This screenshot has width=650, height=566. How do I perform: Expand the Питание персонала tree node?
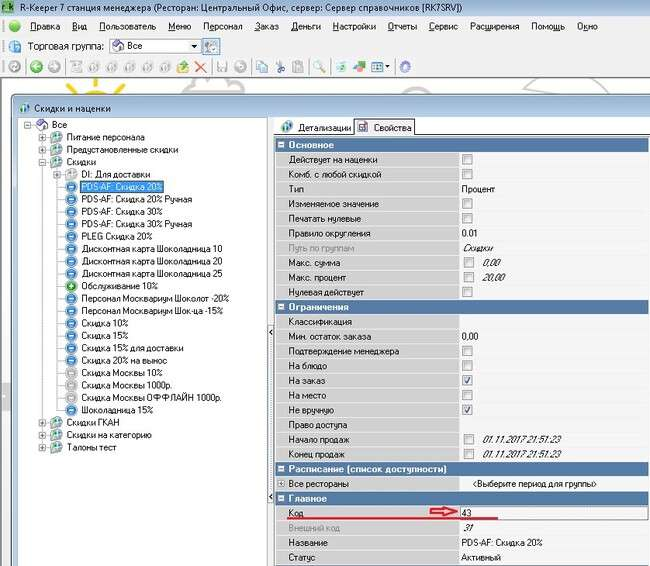point(43,137)
